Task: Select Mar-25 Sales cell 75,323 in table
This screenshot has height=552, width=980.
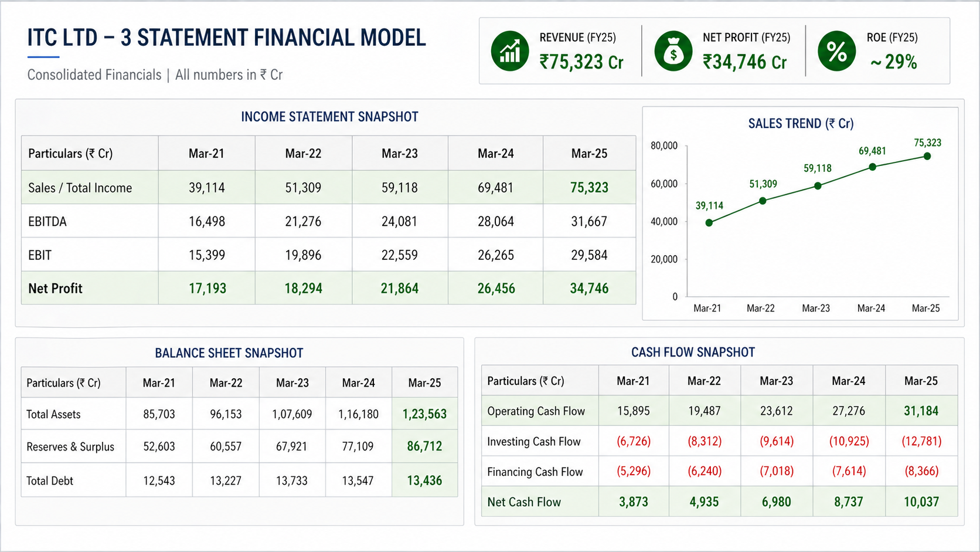Action: tap(589, 188)
